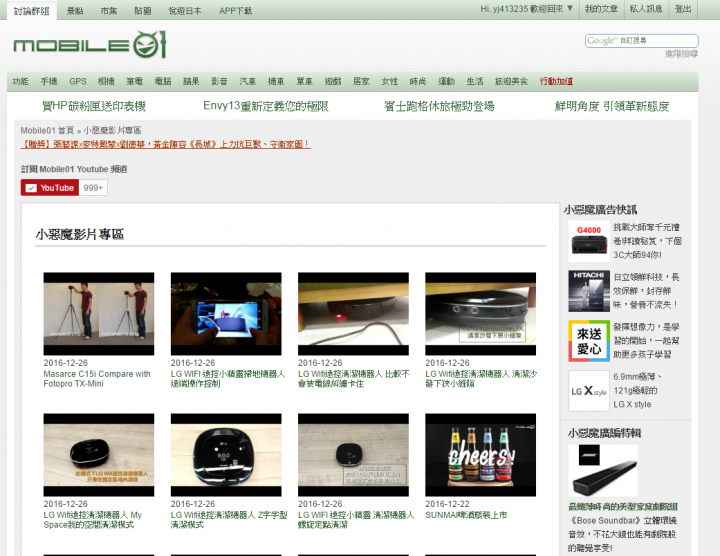Open the 悅遊日本 tab

pos(185,11)
